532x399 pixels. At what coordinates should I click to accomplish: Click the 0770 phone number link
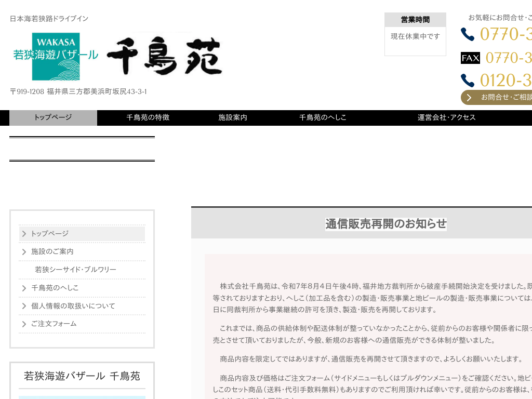point(507,33)
